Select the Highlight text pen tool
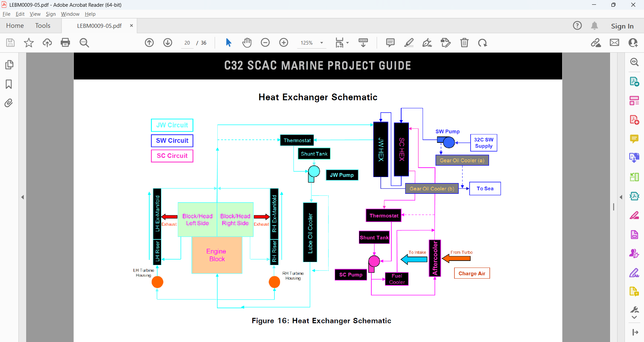The height and width of the screenshot is (342, 644). click(x=409, y=43)
